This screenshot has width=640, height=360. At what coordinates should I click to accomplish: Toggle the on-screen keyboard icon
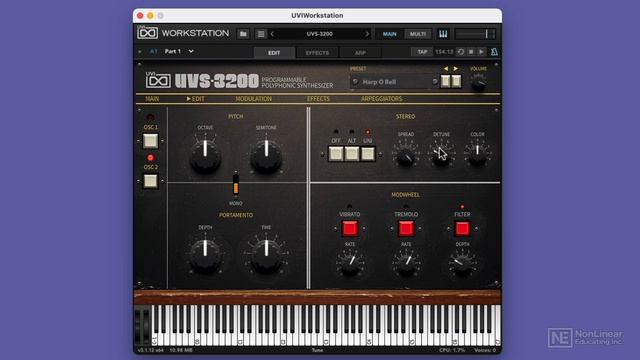click(x=443, y=34)
